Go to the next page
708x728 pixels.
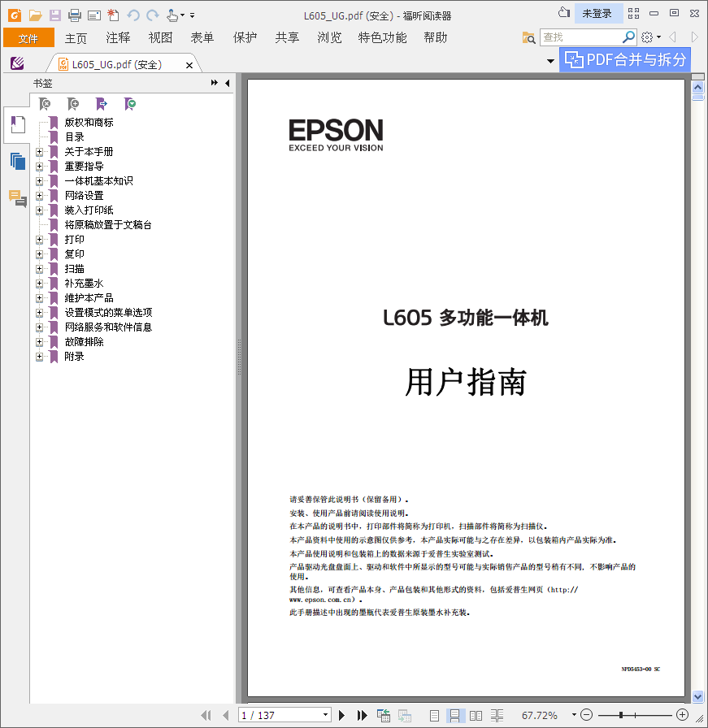tap(341, 715)
